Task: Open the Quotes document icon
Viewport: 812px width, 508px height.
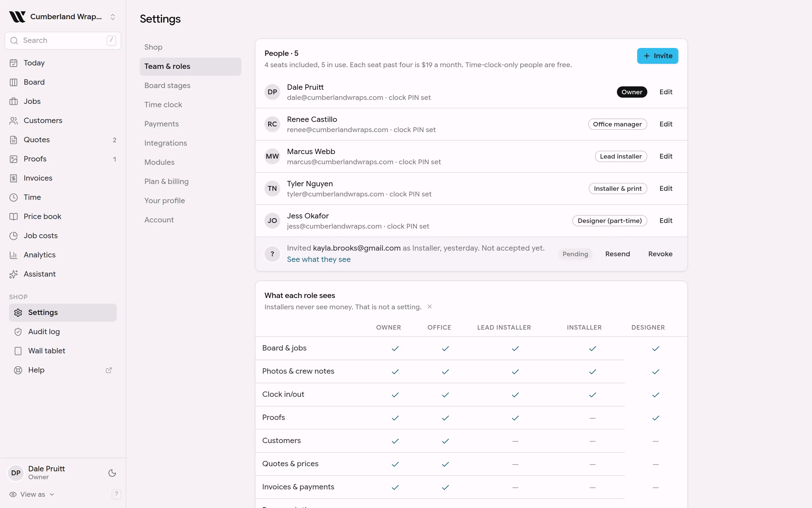Action: [x=14, y=140]
